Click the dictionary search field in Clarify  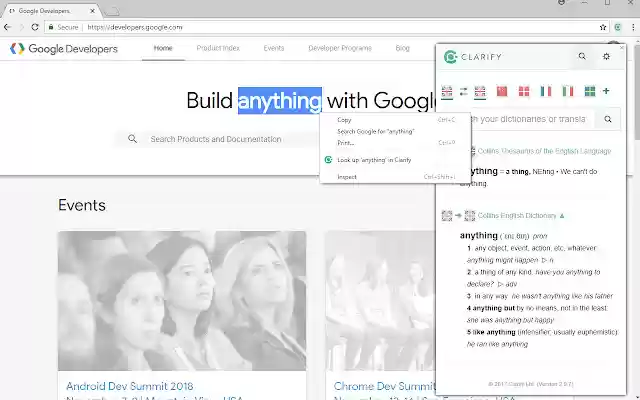(x=532, y=119)
